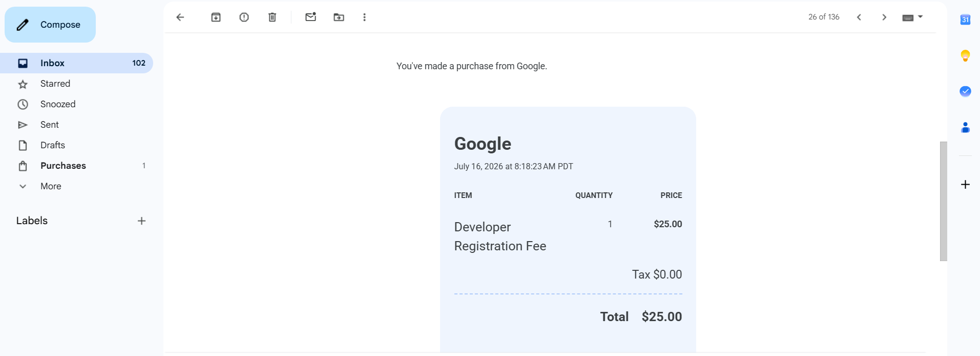Click the Developer Registration Fee item
Viewport: 980px width, 356px height.
(x=500, y=236)
